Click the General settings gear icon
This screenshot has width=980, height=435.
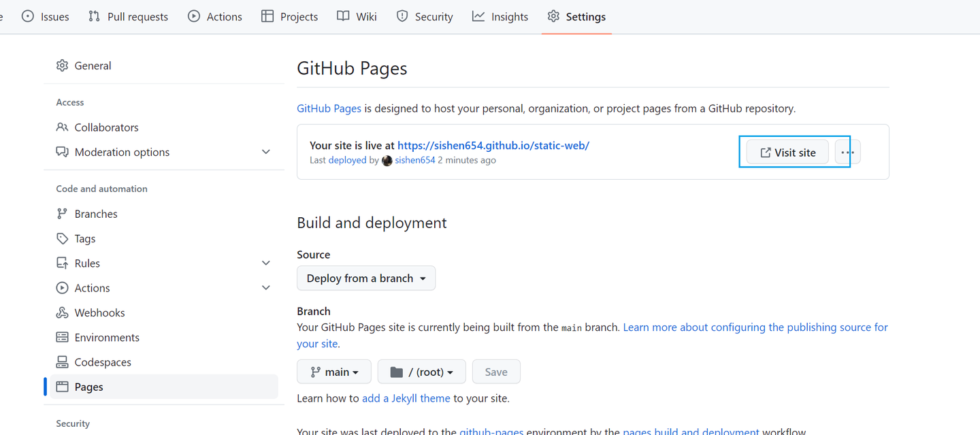click(x=63, y=65)
